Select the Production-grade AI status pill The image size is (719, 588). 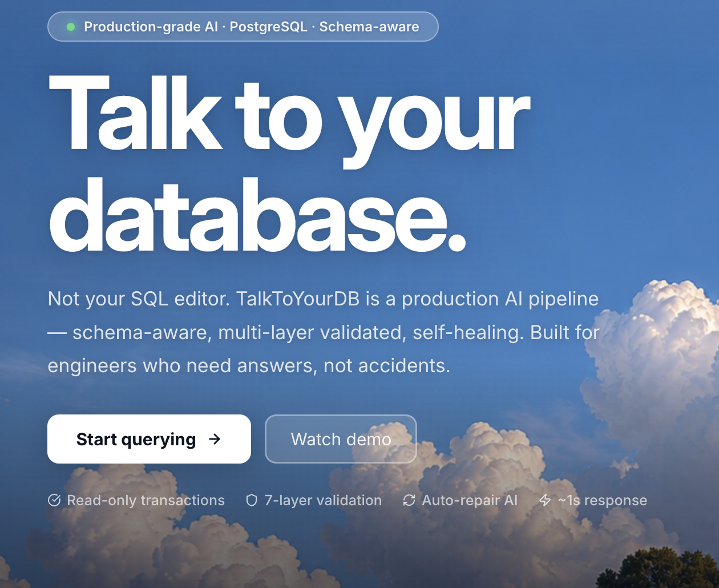[x=243, y=27]
